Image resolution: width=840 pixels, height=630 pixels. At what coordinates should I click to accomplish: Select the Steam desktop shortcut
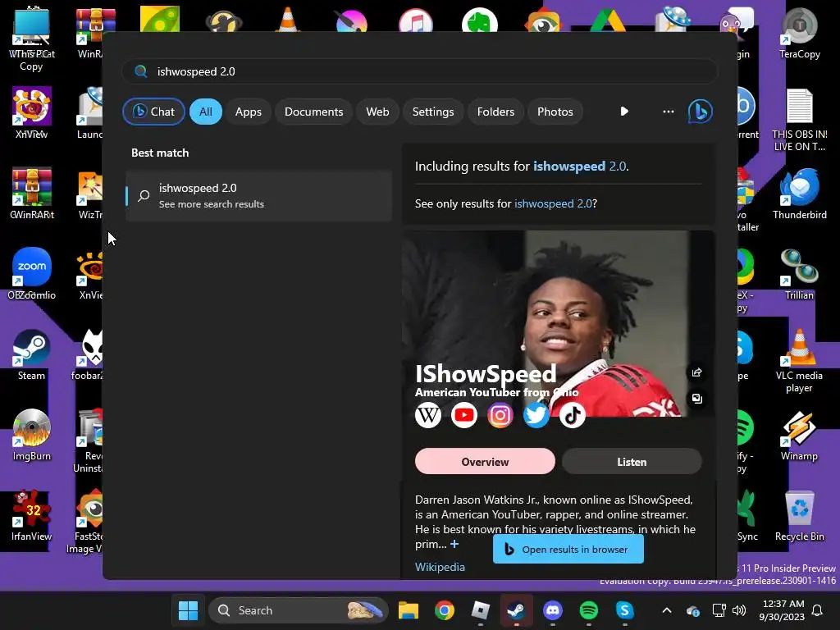point(32,354)
